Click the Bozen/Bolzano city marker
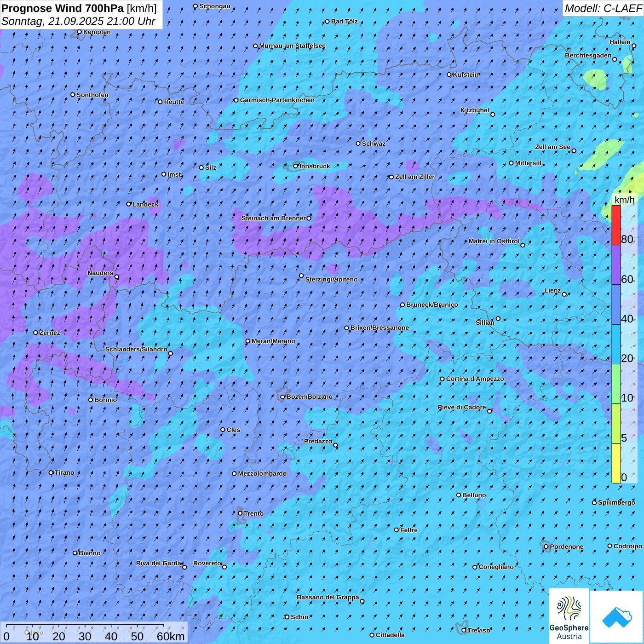 [x=283, y=397]
